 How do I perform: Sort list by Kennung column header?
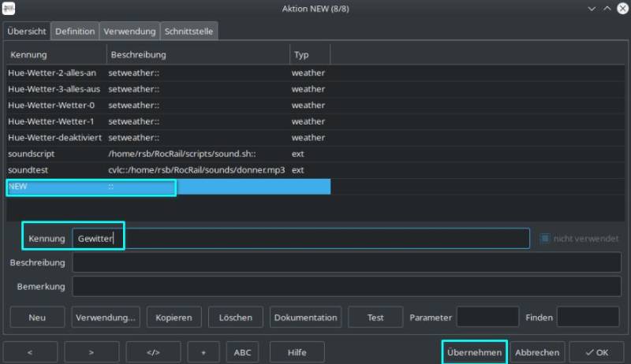coord(55,54)
